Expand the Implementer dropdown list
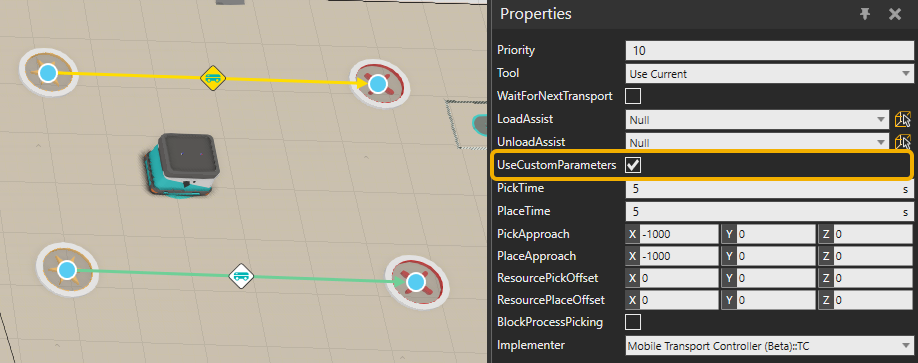This screenshot has height=363, width=918. click(x=768, y=346)
